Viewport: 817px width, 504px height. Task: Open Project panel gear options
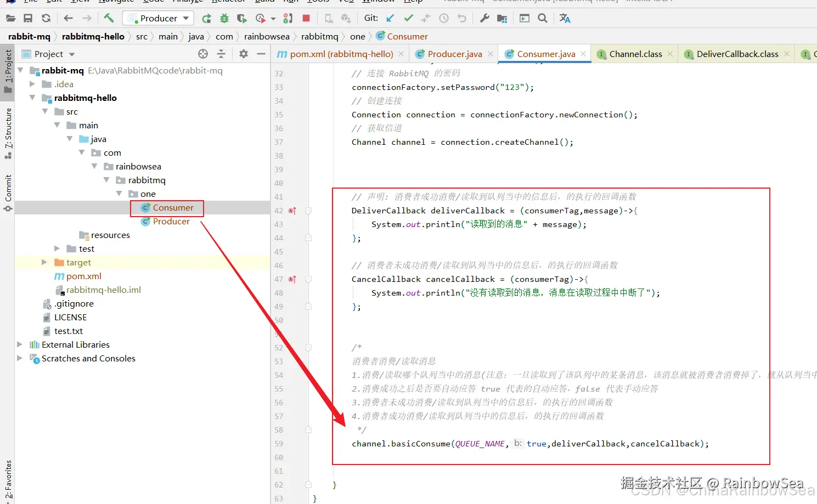click(244, 54)
